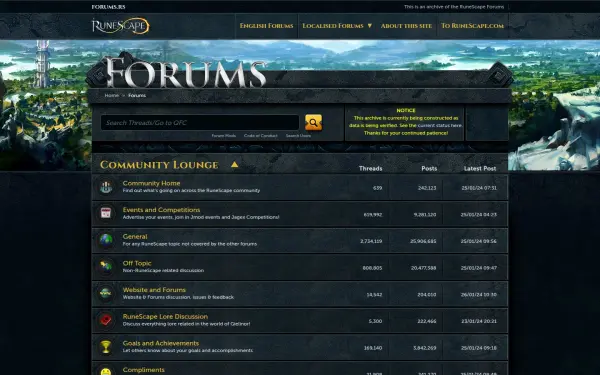Click the archive notice in top bar
The height and width of the screenshot is (375, 600).
click(454, 7)
